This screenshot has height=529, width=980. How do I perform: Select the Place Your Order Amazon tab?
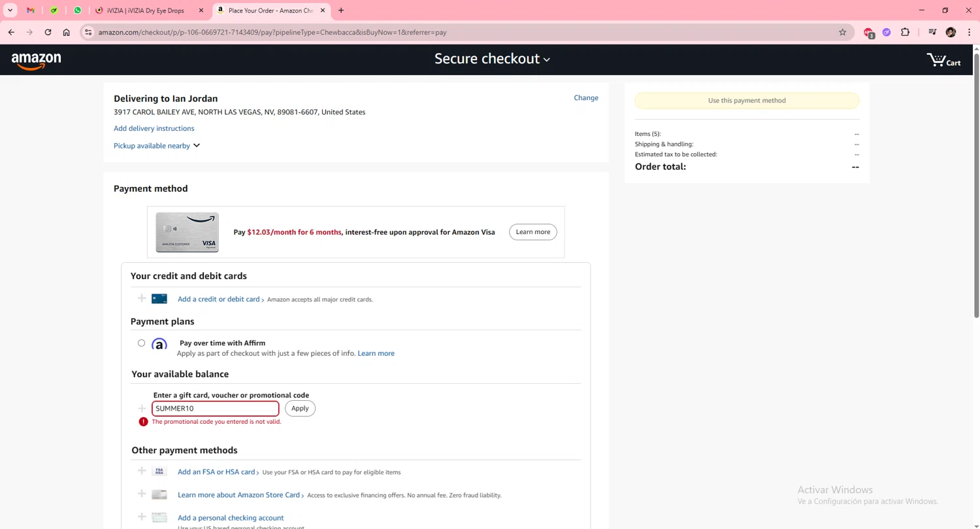pos(265,10)
